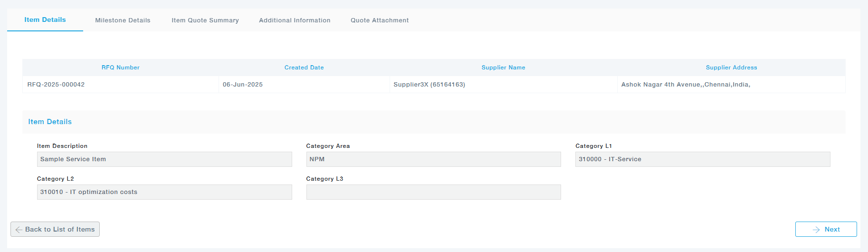
Task: Select the Quote Attachment tab
Action: 379,20
